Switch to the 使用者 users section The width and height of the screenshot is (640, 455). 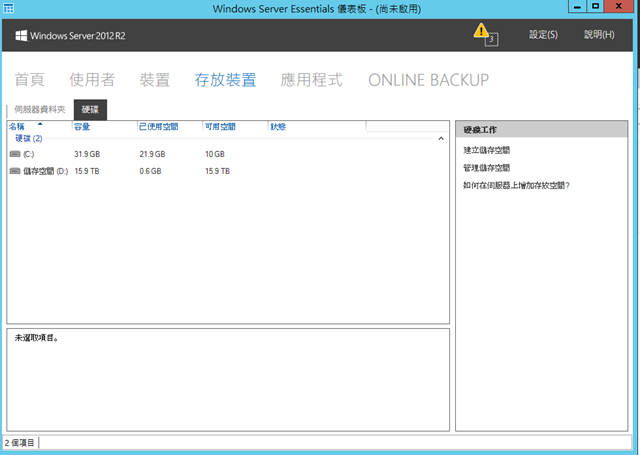click(x=92, y=80)
